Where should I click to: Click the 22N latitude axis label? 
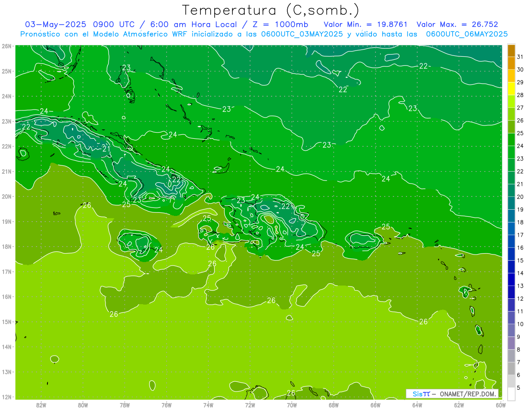[6, 146]
